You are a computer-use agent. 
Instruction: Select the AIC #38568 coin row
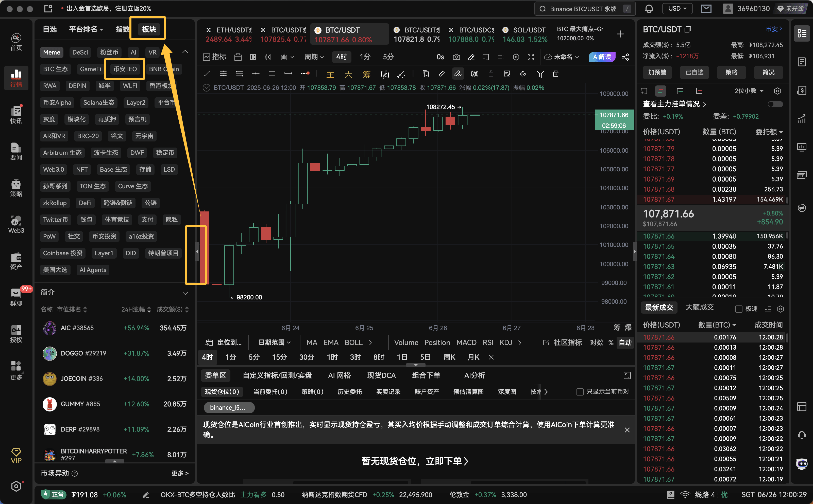click(x=114, y=328)
